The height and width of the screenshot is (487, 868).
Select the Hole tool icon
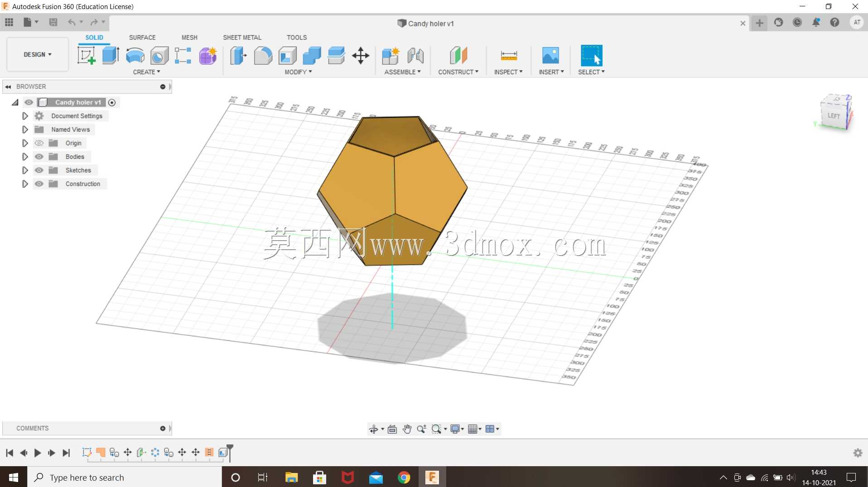point(159,56)
